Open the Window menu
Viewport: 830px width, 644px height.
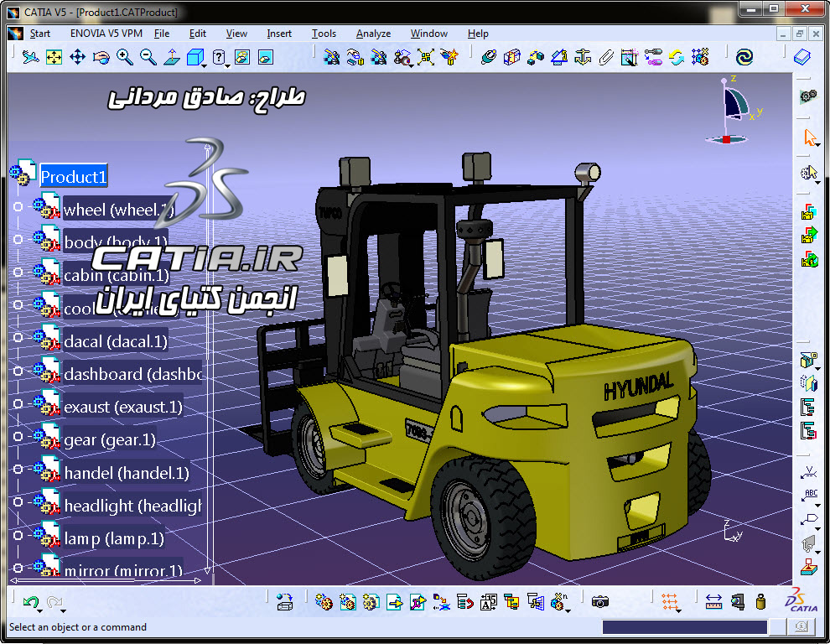428,34
